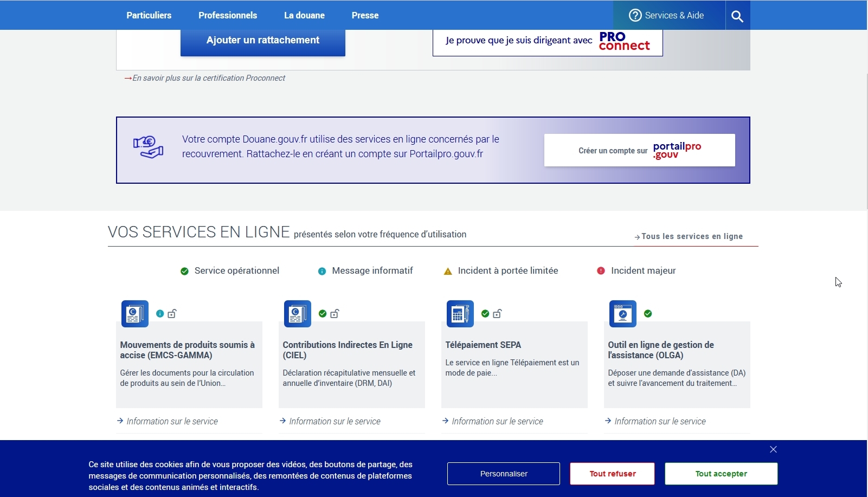
Task: Click the Télépaiement SEPA calculator icon
Action: pos(460,314)
